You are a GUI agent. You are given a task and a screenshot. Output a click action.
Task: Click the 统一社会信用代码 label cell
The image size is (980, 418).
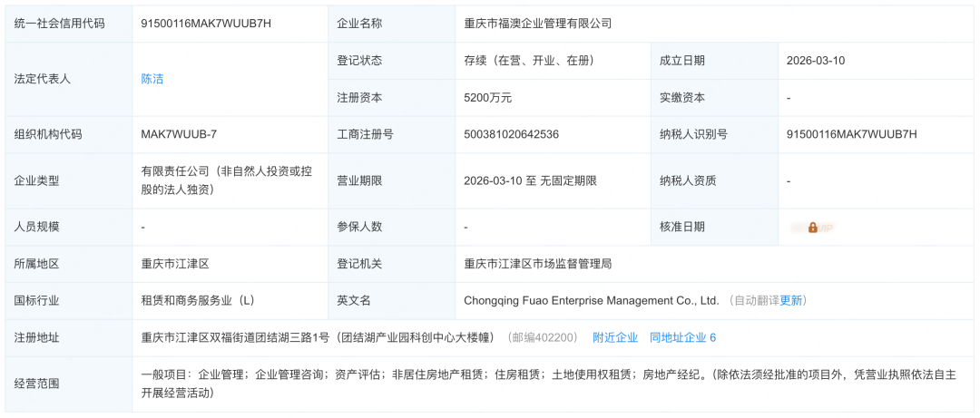click(69, 24)
